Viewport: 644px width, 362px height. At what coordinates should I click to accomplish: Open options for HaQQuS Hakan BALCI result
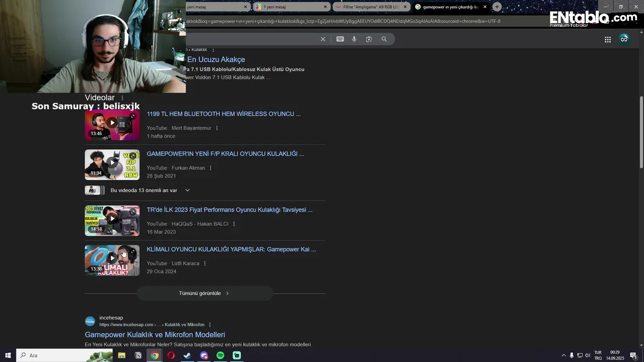[x=234, y=224]
